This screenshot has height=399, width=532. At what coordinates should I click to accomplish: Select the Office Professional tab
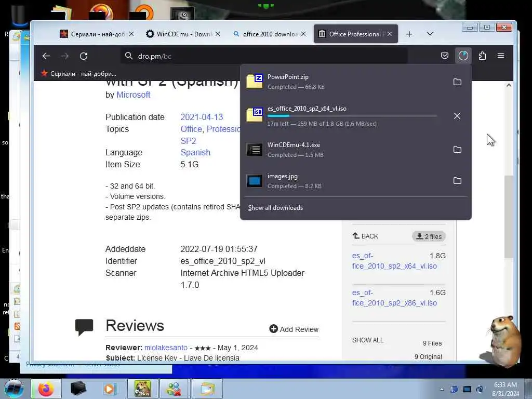click(351, 34)
